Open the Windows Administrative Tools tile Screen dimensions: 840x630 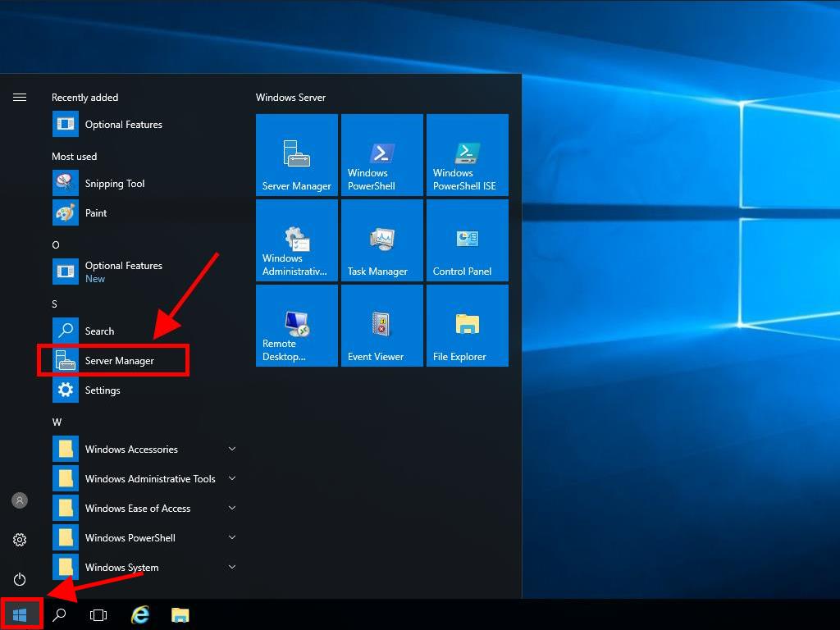(x=296, y=240)
